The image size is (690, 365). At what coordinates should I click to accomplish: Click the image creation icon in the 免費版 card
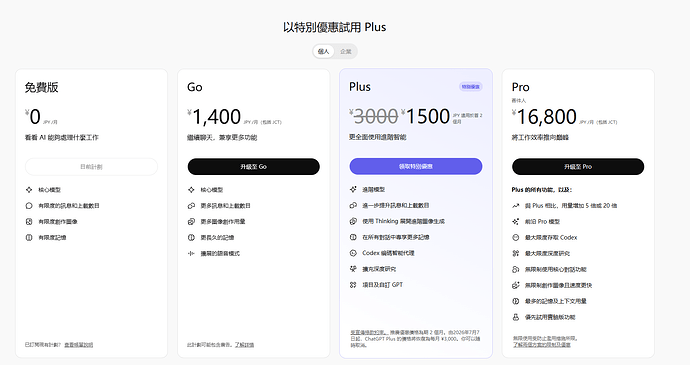(x=29, y=221)
